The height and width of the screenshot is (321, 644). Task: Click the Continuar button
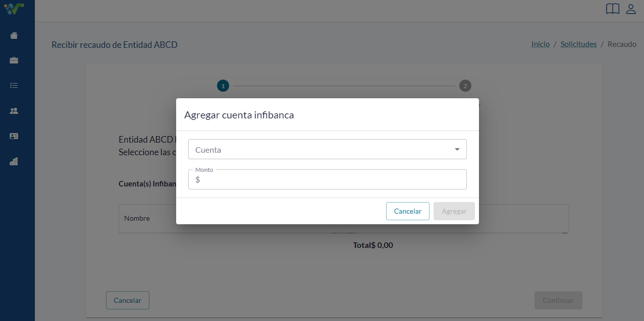coord(558,300)
